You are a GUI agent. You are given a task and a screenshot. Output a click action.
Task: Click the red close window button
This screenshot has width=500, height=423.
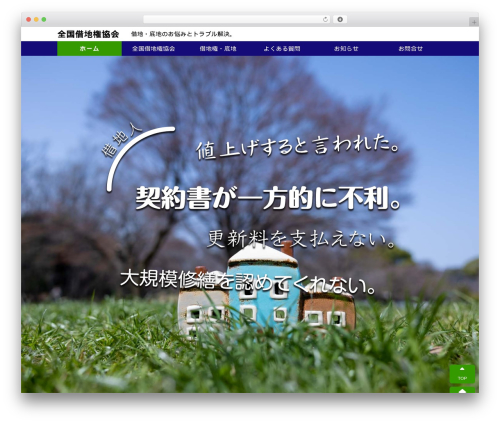[29, 19]
